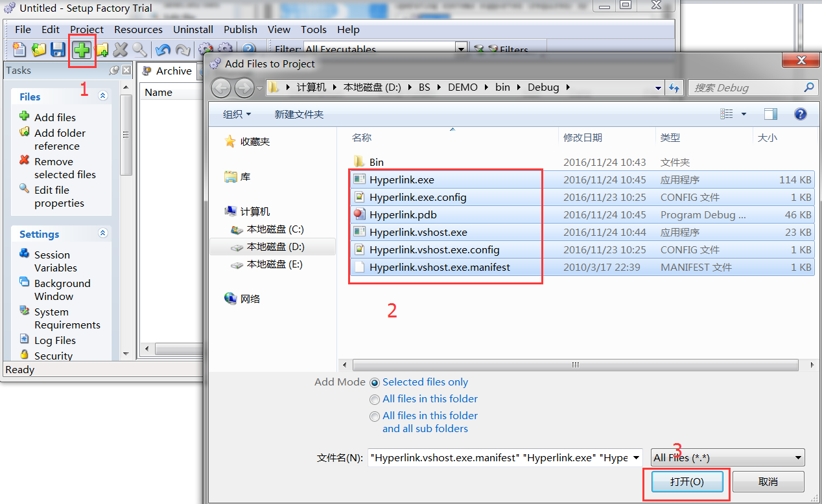This screenshot has width=822, height=504.
Task: Click the 打开(O) button
Action: (x=687, y=481)
